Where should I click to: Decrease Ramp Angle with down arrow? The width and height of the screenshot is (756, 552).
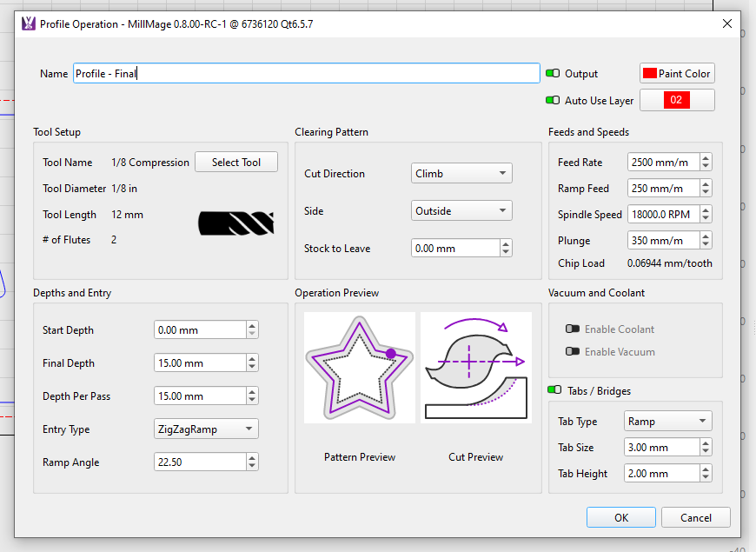[x=252, y=466]
